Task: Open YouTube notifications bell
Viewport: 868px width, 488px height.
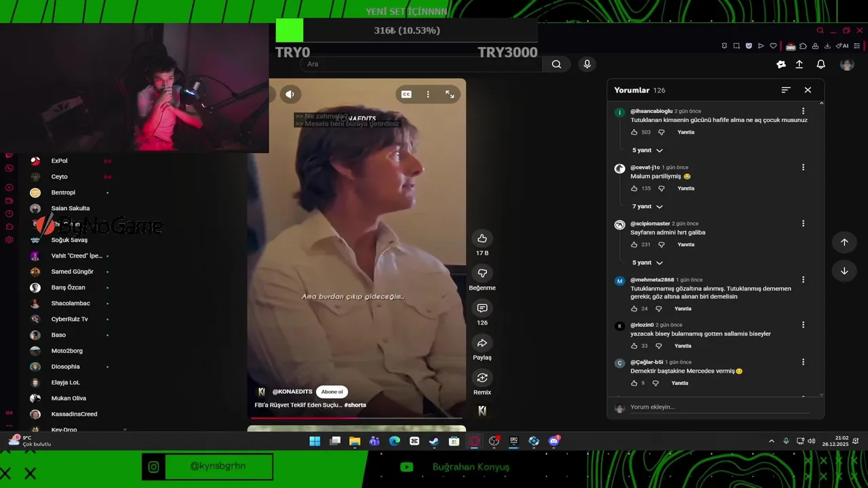Action: point(821,64)
